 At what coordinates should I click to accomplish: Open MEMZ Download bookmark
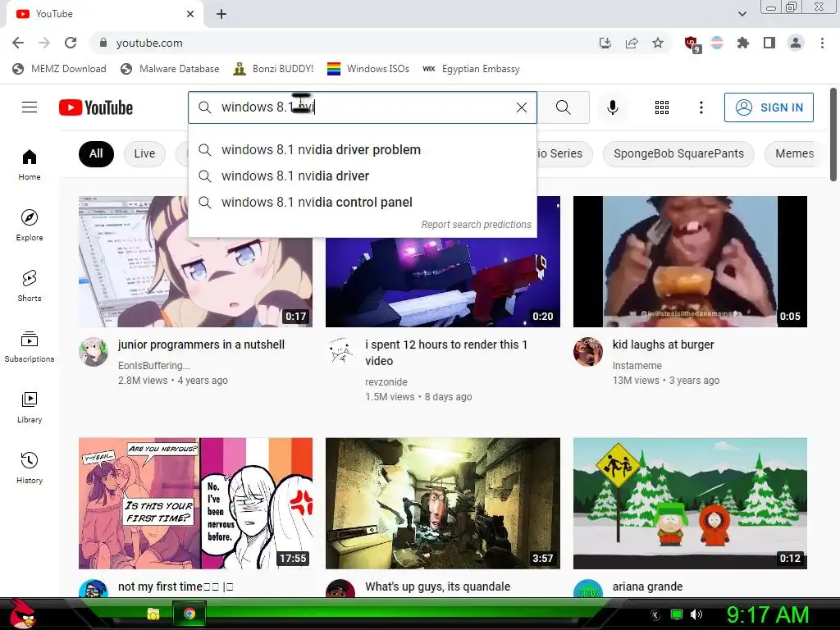click(59, 69)
